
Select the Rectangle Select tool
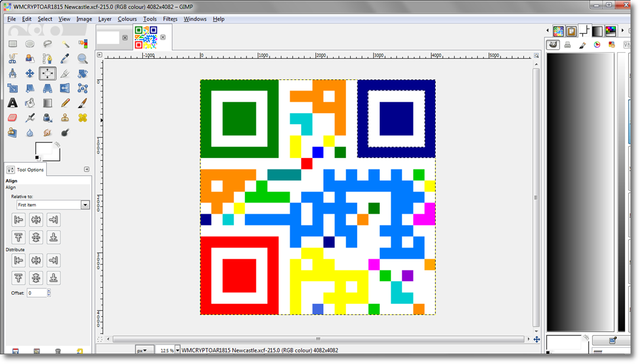pyautogui.click(x=12, y=44)
